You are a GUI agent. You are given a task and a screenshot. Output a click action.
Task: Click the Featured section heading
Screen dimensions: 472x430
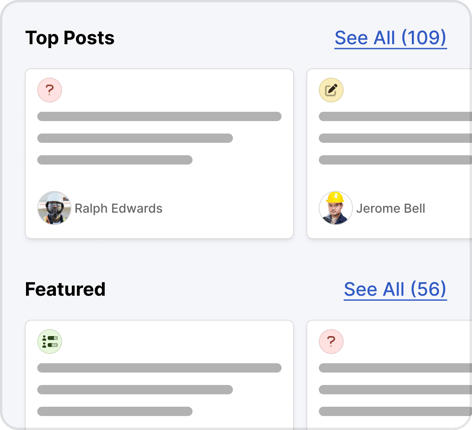pyautogui.click(x=65, y=289)
